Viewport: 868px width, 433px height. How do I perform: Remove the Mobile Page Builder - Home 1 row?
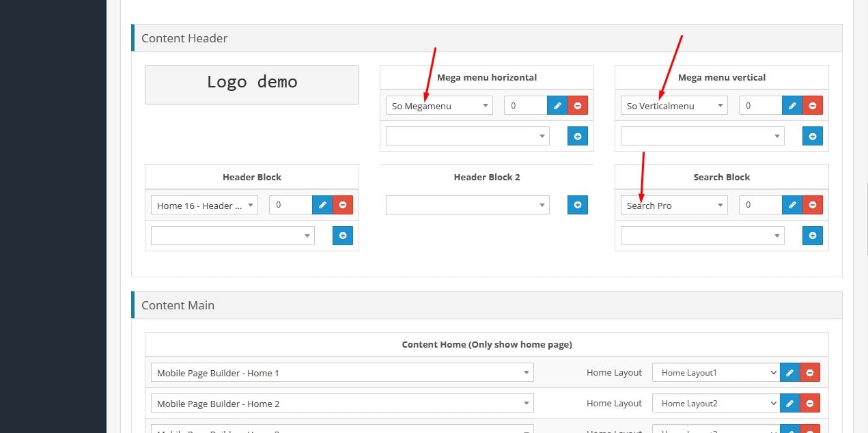coord(810,372)
